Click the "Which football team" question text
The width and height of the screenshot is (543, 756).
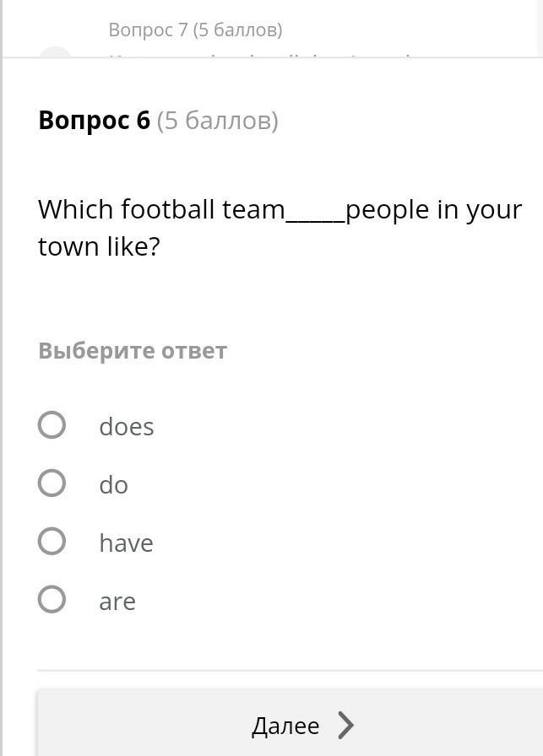click(161, 209)
